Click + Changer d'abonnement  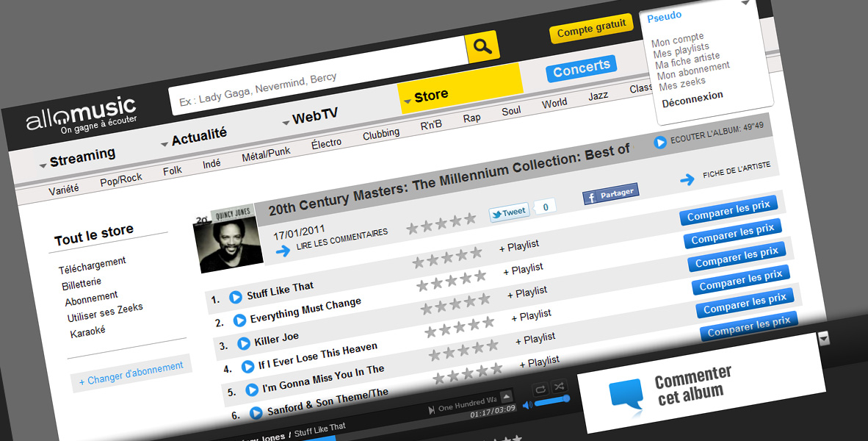pyautogui.click(x=131, y=373)
